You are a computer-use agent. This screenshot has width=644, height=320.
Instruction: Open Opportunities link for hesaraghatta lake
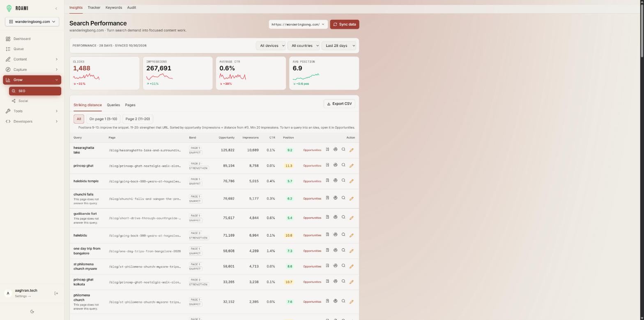coord(312,150)
